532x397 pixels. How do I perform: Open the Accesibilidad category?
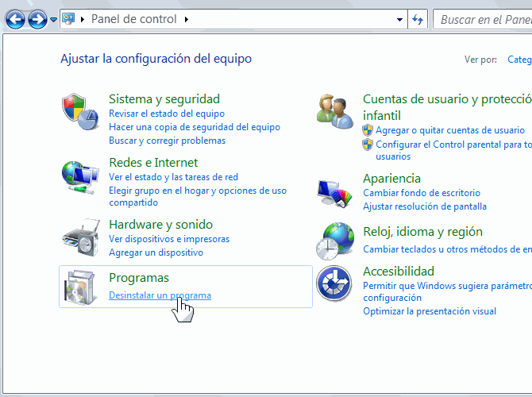click(399, 272)
